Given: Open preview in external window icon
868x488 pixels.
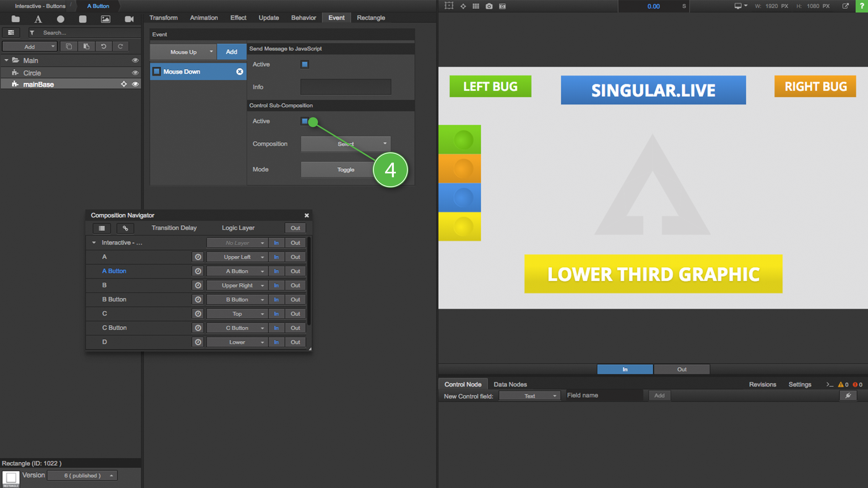Looking at the screenshot, I should (x=846, y=6).
